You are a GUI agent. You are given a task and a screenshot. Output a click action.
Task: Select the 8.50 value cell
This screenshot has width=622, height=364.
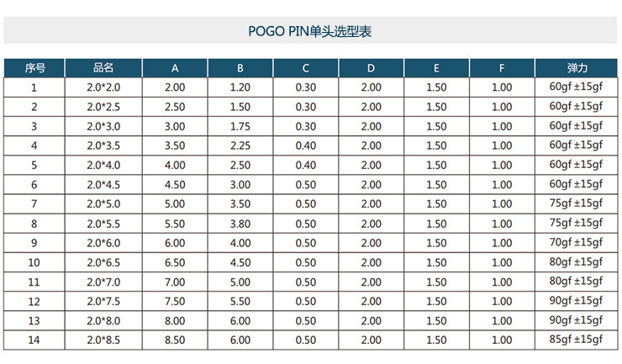pyautogui.click(x=175, y=340)
